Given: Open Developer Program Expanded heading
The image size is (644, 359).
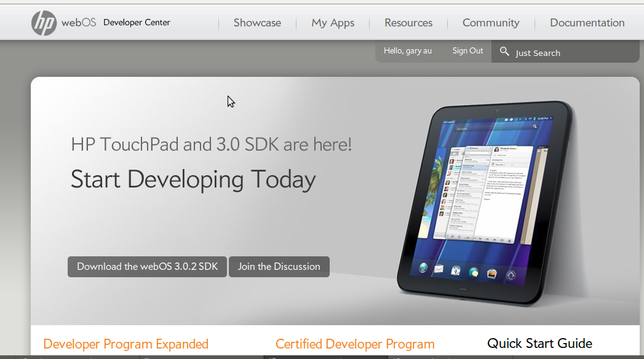Looking at the screenshot, I should pos(125,344).
